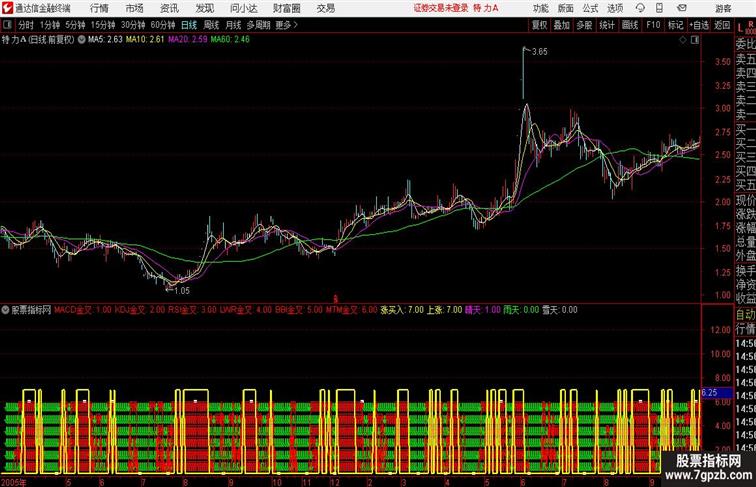Switch to 15分钟 period tab
The image size is (756, 487).
(x=103, y=25)
